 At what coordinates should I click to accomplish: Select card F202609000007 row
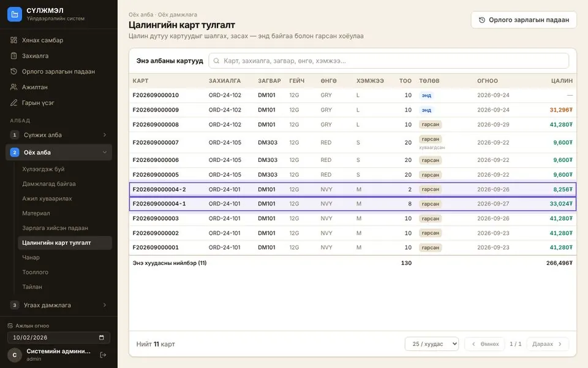pos(353,143)
